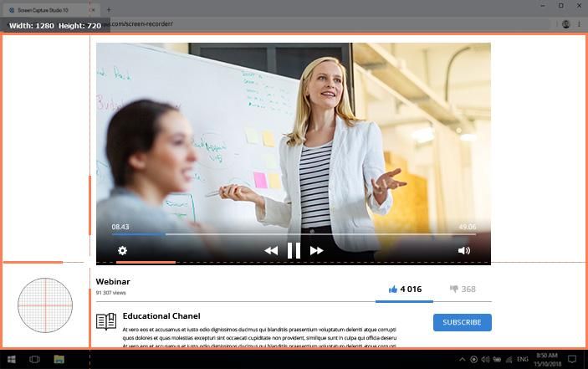
Task: Open video settings gear
Action: click(x=122, y=250)
